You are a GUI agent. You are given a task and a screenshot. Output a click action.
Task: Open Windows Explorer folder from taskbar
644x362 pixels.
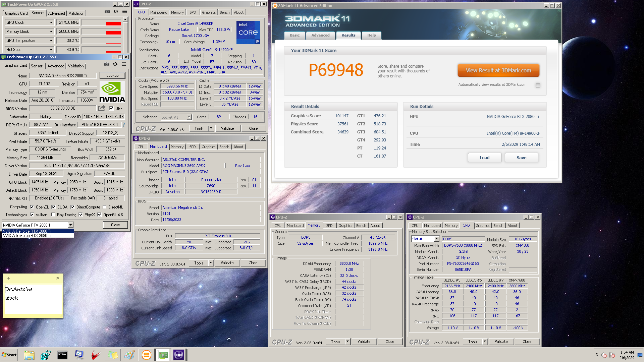point(29,355)
